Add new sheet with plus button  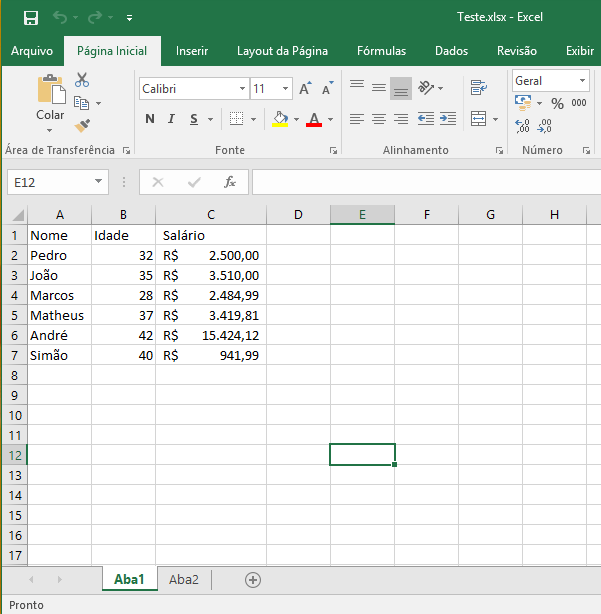253,580
